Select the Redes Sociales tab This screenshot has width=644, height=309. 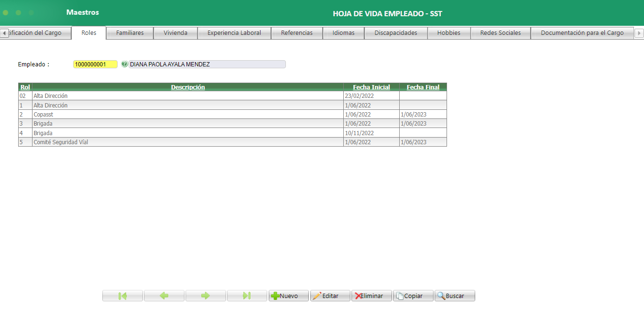[500, 32]
